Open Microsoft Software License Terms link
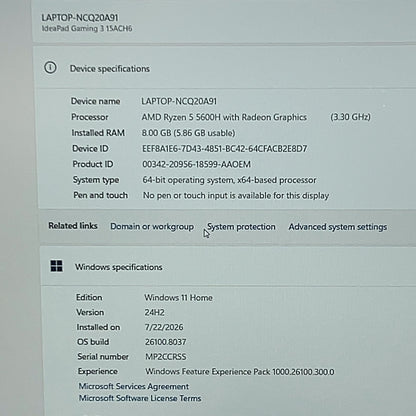 (140, 398)
